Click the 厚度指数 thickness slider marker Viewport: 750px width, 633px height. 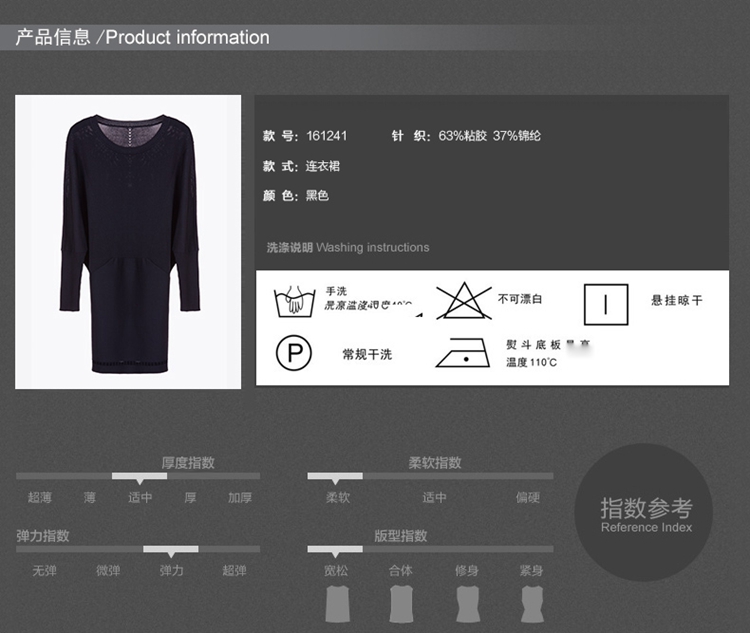(x=139, y=477)
